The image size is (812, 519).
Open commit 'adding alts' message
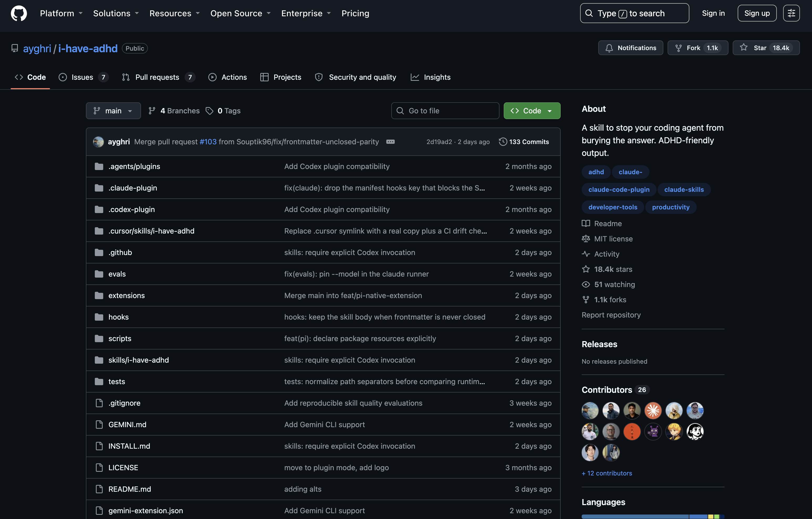coord(303,489)
